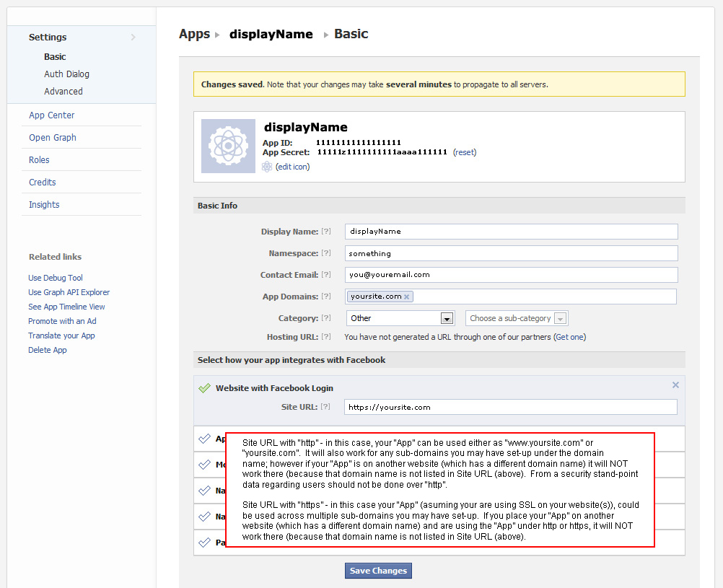
Task: Click the Use Debug Tool link
Action: pos(56,278)
